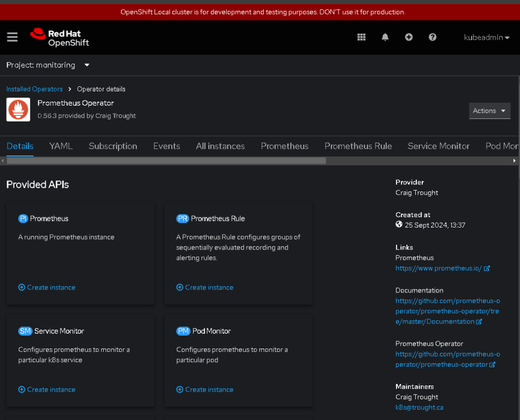
Task: Create instance of Prometheus
Action: tap(47, 287)
